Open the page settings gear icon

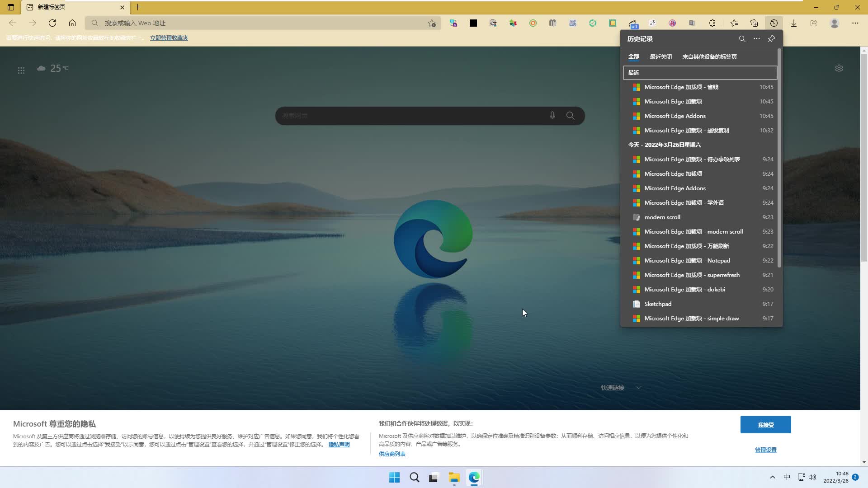pyautogui.click(x=839, y=69)
